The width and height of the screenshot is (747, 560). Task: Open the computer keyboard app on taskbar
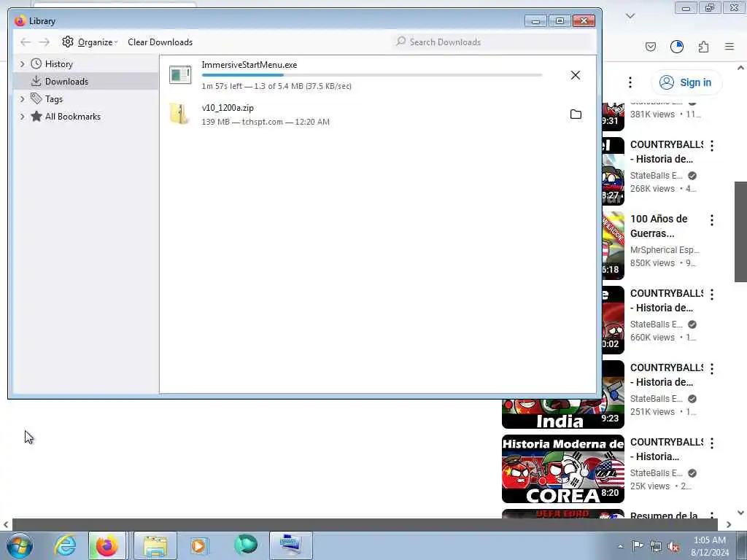tap(290, 545)
